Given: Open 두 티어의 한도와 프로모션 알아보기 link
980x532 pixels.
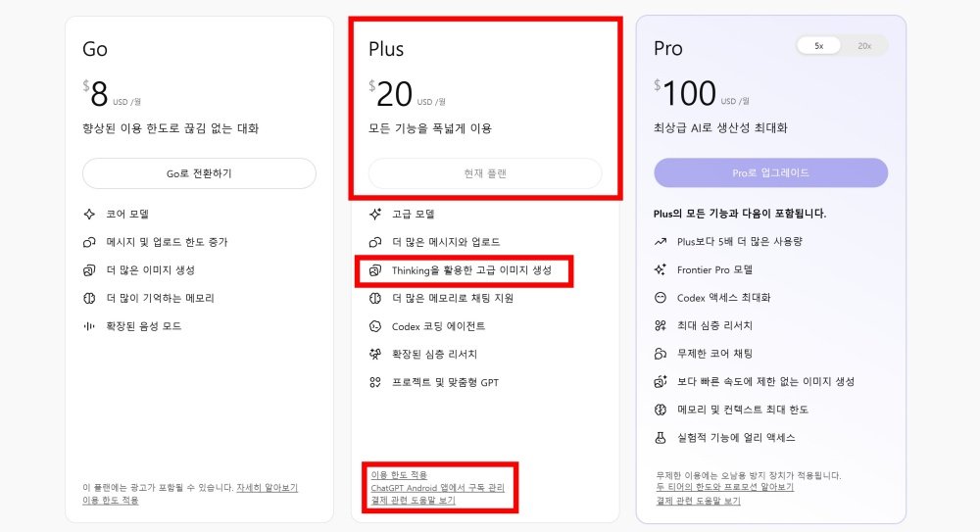Looking at the screenshot, I should (x=724, y=487).
